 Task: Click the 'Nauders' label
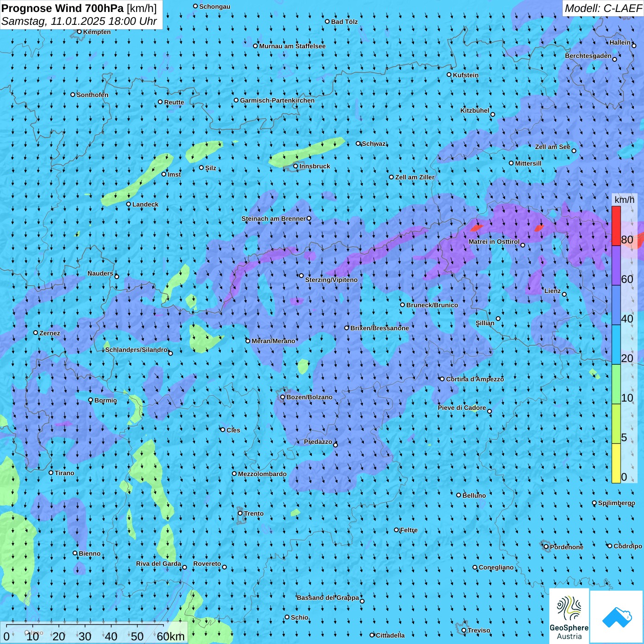(100, 273)
